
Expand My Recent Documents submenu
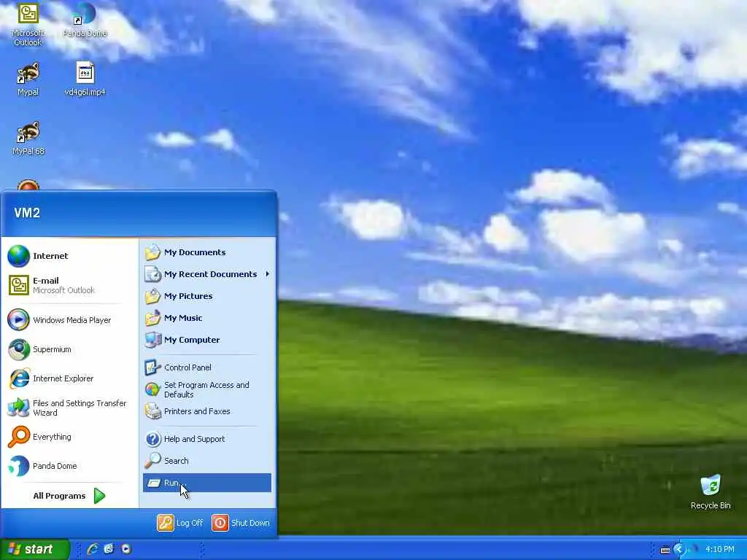click(206, 274)
